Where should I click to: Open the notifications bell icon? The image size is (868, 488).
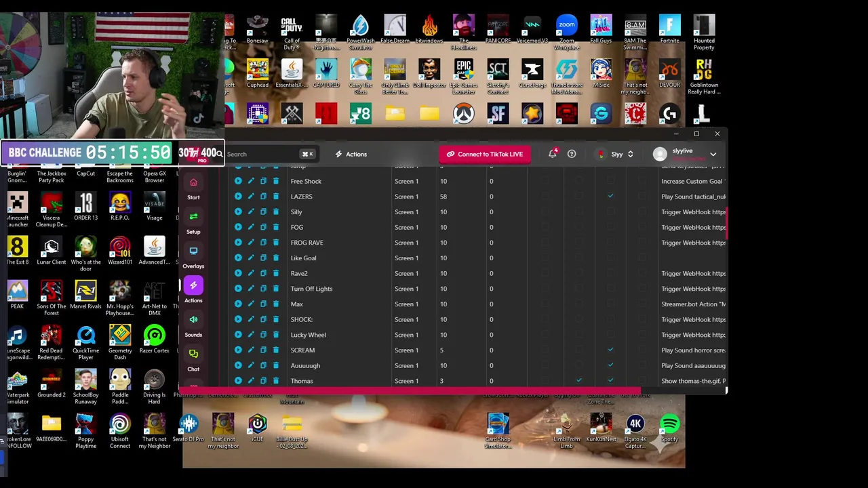click(553, 154)
